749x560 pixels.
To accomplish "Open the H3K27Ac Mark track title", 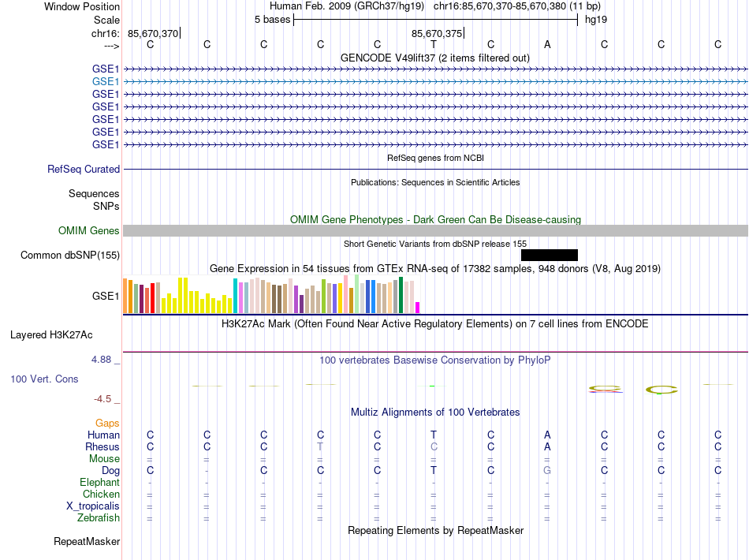I will pyautogui.click(x=435, y=324).
